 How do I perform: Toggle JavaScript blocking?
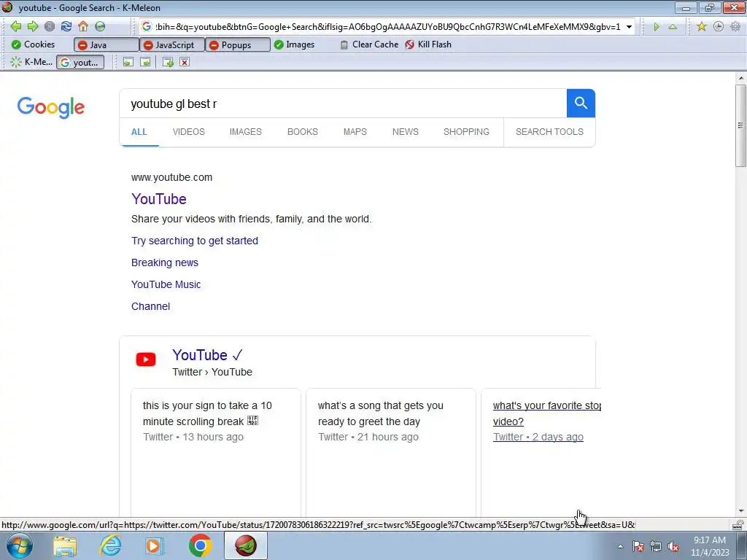tap(172, 44)
